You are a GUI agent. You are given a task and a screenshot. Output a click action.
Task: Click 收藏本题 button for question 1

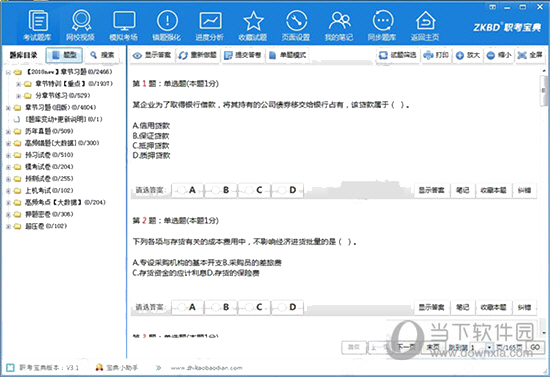click(493, 190)
